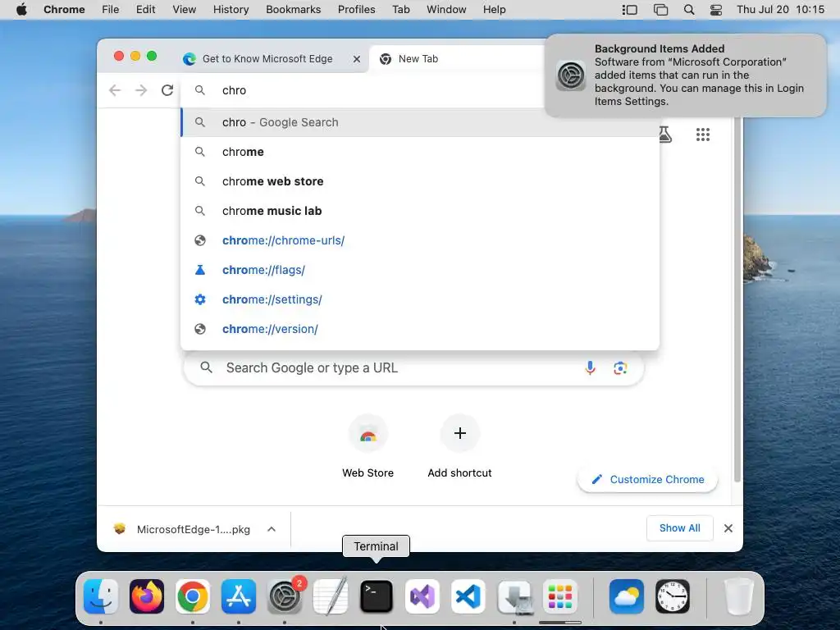Viewport: 840px width, 630px height.
Task: Click the Stage Manager menu bar icon
Action: (629, 10)
